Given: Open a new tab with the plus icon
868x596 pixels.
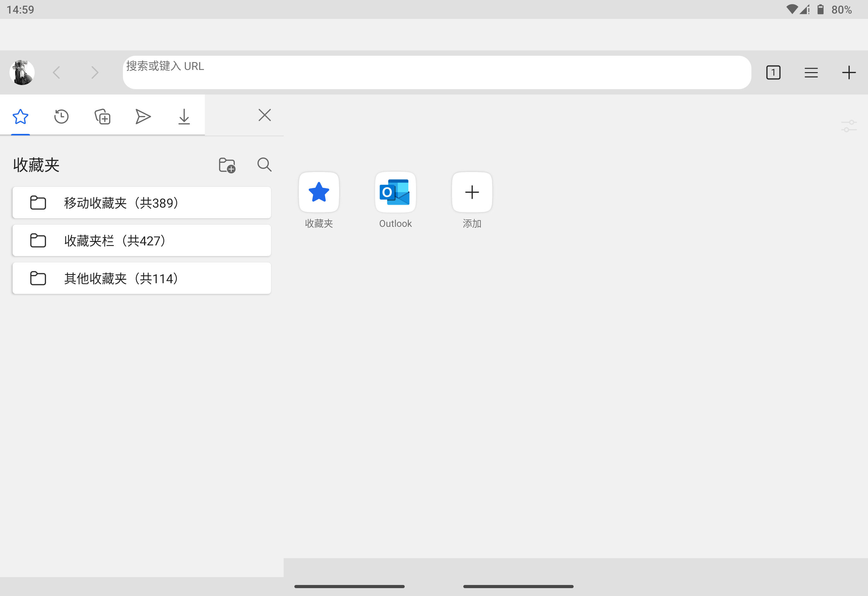Looking at the screenshot, I should pyautogui.click(x=849, y=72).
